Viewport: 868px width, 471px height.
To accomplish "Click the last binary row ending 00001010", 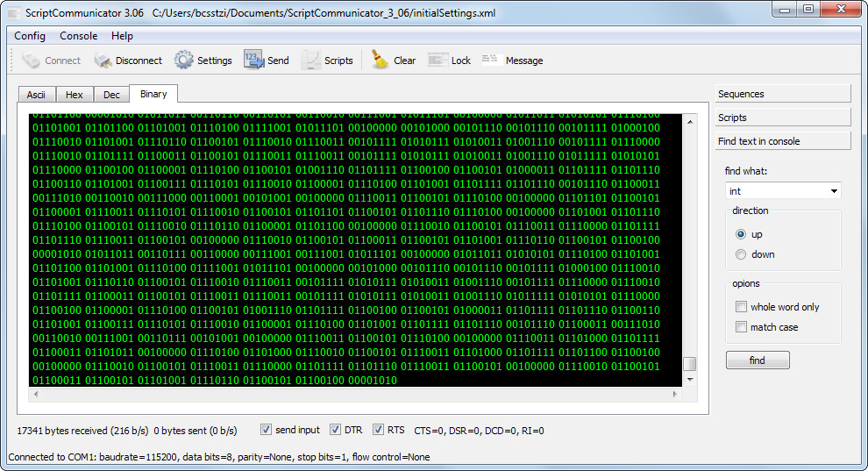I will (x=215, y=381).
